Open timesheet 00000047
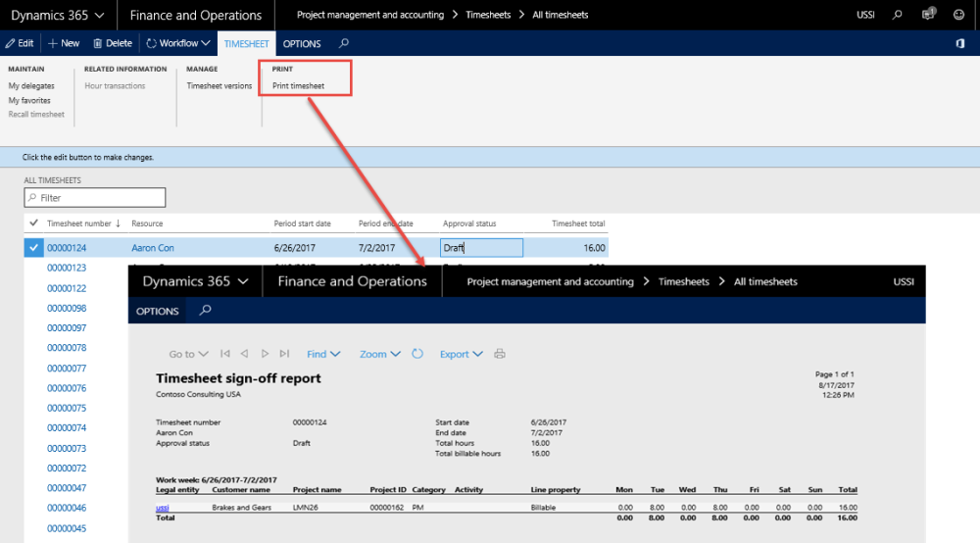Viewport: 980px width, 543px height. tap(67, 487)
